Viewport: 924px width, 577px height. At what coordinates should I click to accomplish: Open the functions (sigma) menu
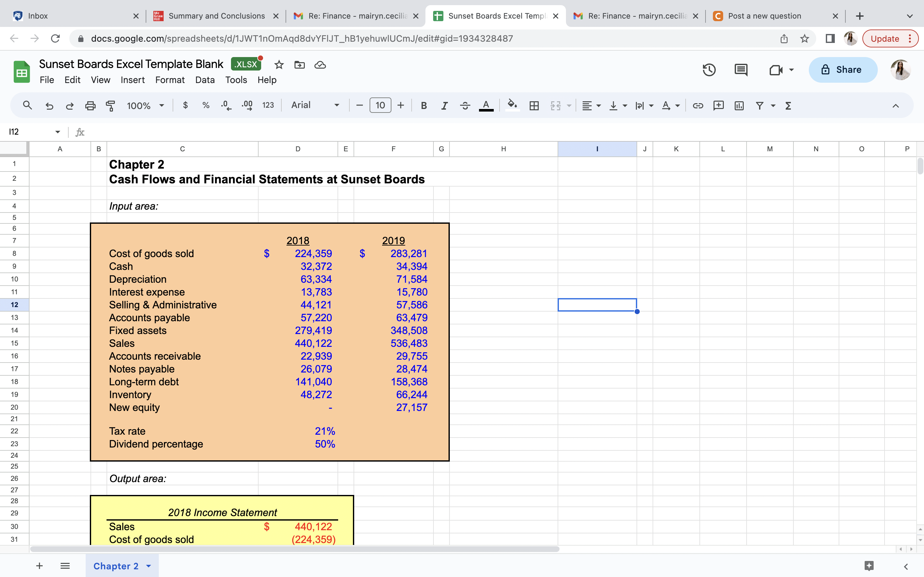click(x=789, y=106)
